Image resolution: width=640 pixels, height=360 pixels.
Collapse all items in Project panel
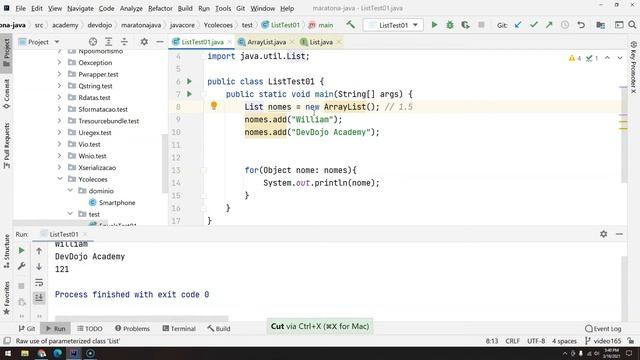tap(124, 42)
